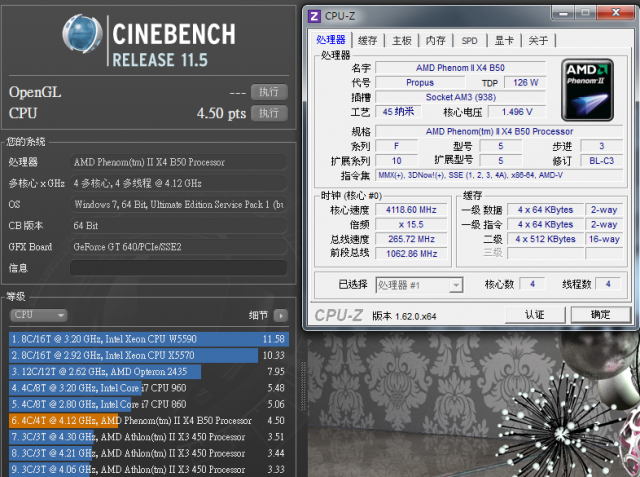
Task: Click the 倍频 value x 15.5
Action: [x=411, y=224]
